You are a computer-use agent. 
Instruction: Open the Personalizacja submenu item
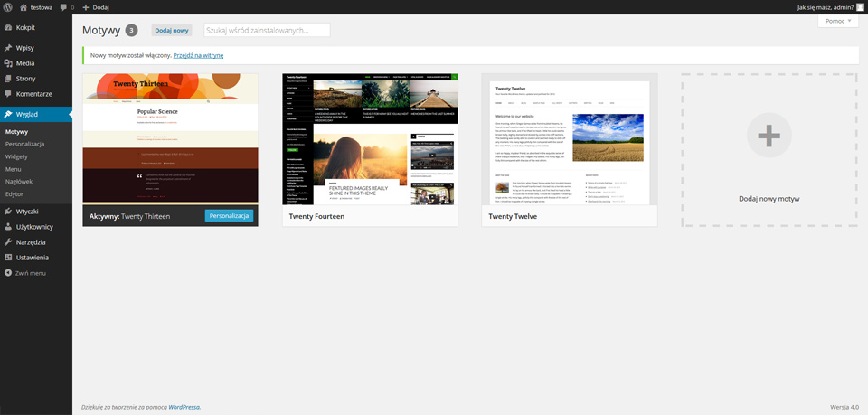25,144
